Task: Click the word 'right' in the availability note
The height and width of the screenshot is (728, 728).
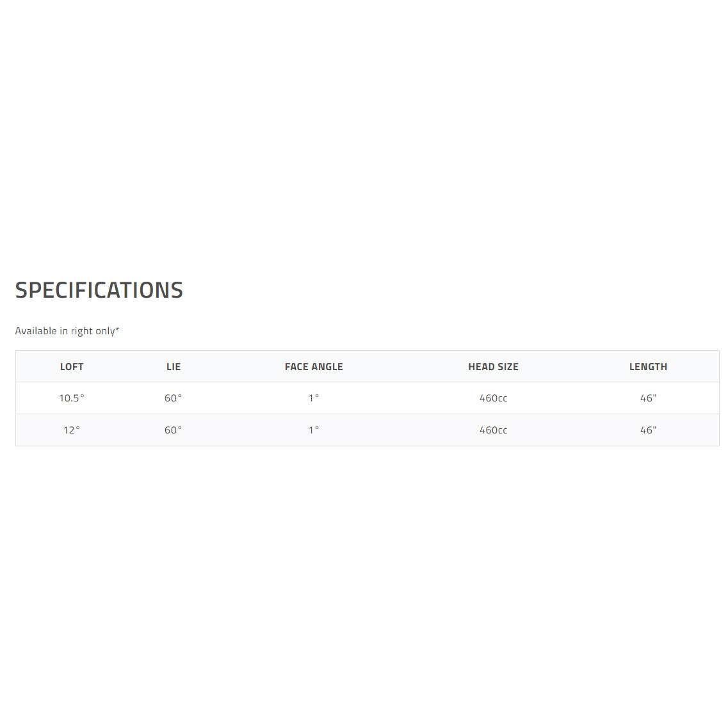Action: (81, 331)
